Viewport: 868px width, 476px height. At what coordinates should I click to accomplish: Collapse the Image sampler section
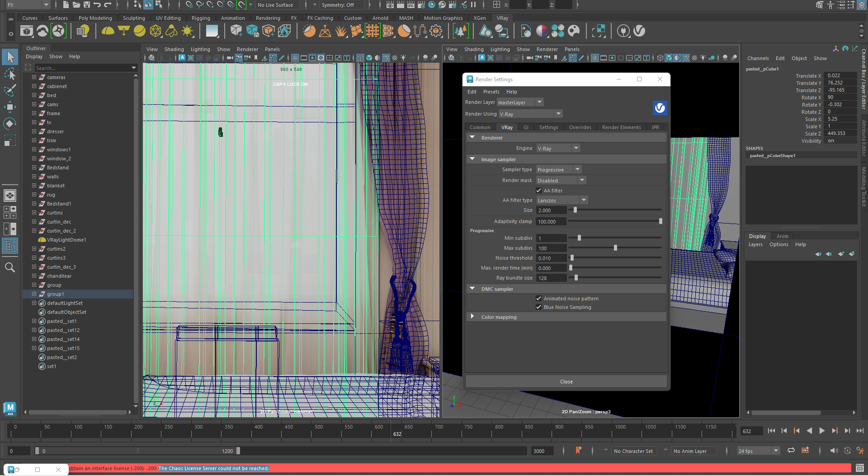472,159
